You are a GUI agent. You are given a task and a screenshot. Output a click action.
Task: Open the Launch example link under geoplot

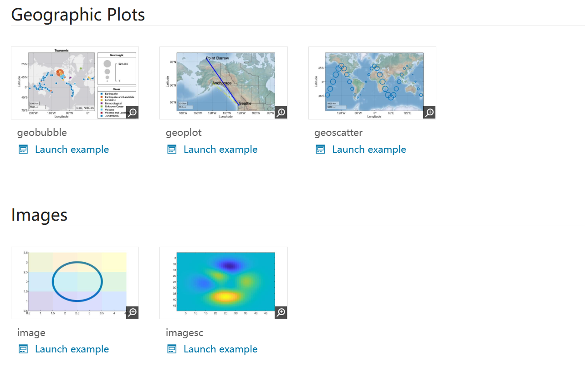(x=220, y=150)
